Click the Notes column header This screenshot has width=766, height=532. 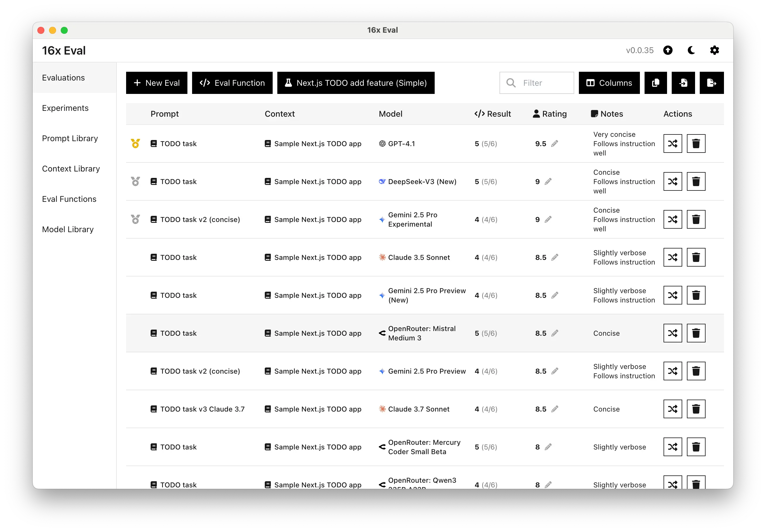pyautogui.click(x=607, y=114)
